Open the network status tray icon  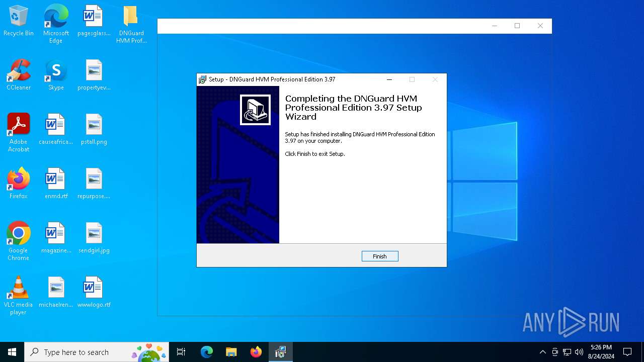click(567, 352)
